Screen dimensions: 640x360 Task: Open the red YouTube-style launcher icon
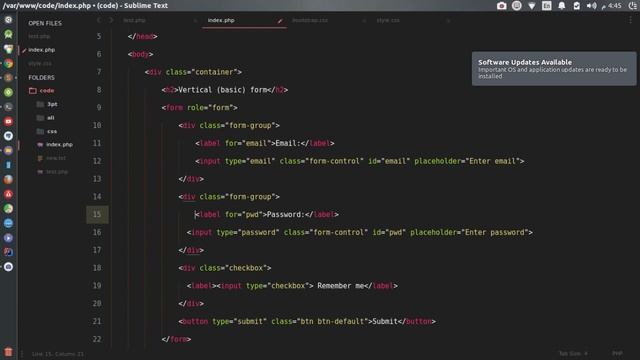8,122
